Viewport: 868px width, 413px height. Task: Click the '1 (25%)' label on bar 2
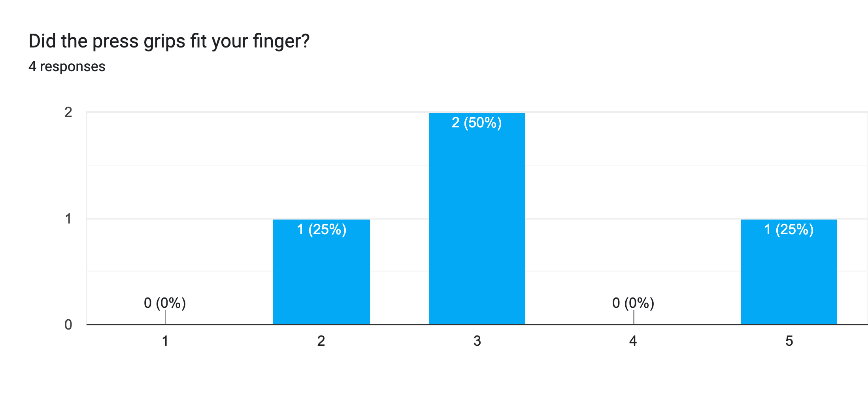321,229
